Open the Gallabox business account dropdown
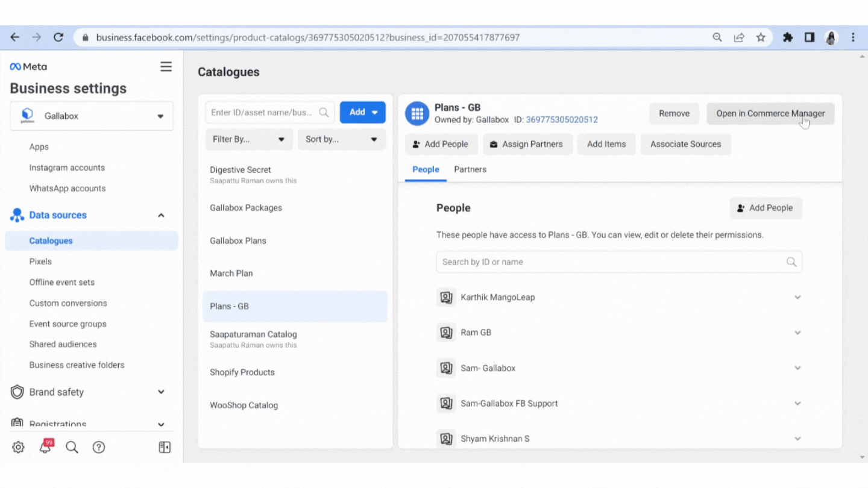 click(x=92, y=116)
